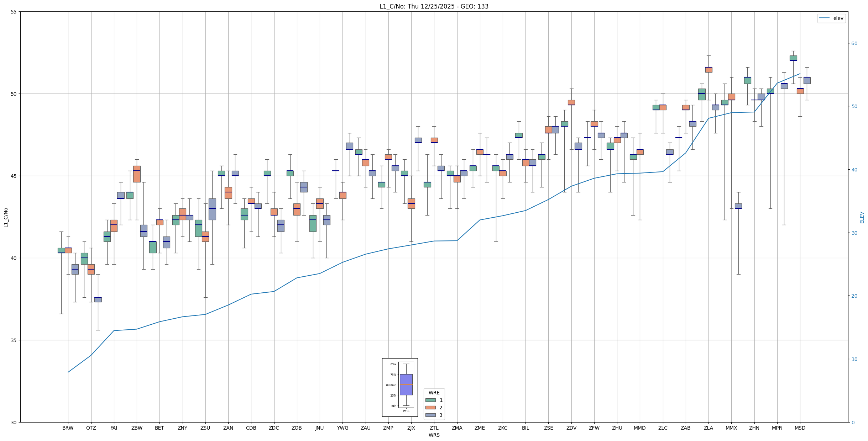Screen dimensions: 868x441
Task: Click the WRE legend title
Action: coord(434,393)
